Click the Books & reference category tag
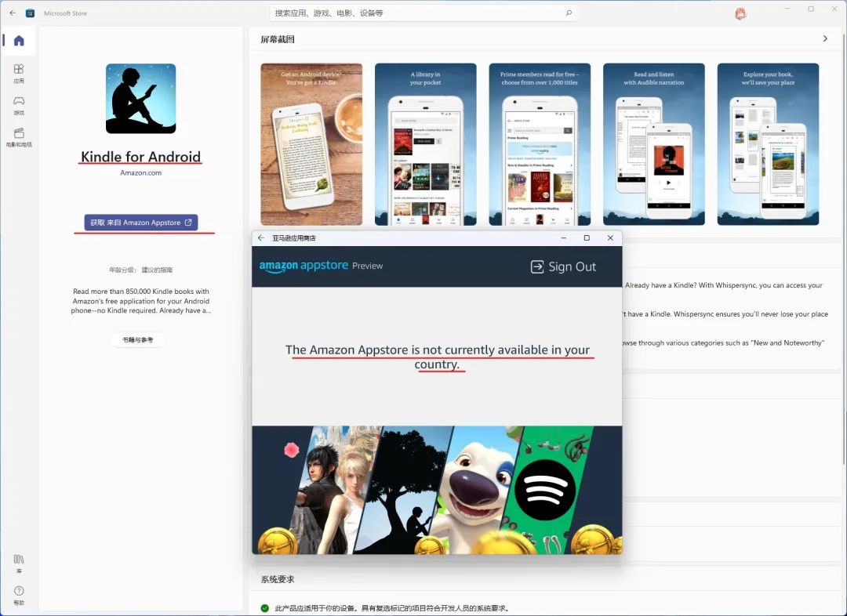 coord(138,339)
